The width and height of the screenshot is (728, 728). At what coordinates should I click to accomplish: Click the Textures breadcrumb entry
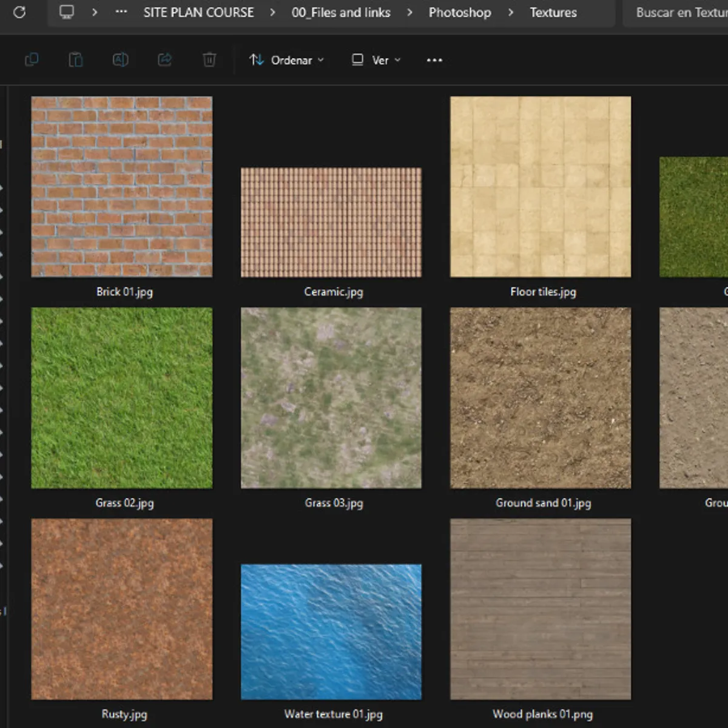[553, 12]
